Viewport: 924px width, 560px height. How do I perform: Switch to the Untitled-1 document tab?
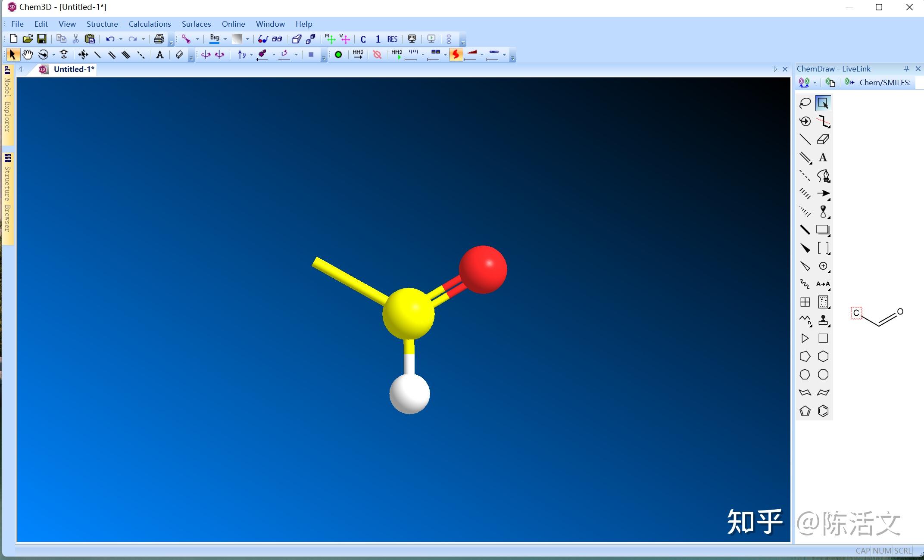[72, 69]
